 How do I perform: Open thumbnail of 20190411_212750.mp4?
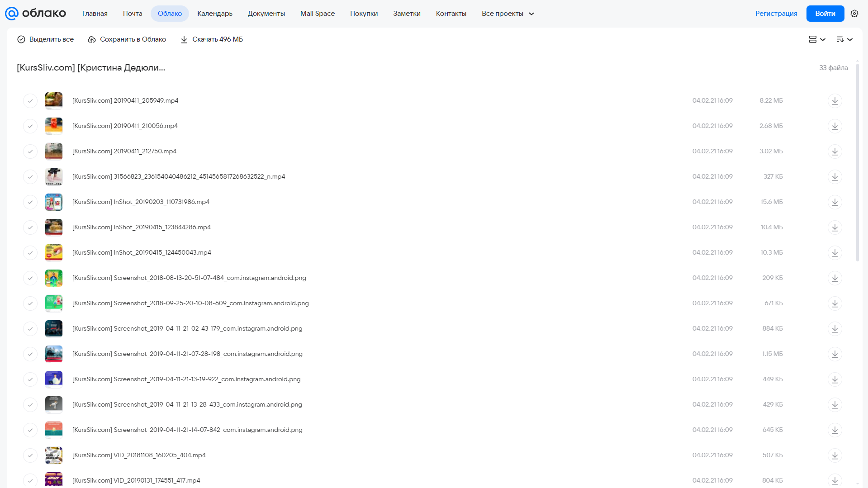point(54,151)
